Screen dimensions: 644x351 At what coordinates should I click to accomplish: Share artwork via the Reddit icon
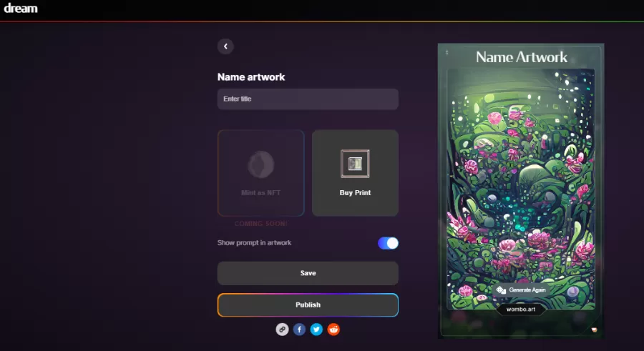click(333, 330)
